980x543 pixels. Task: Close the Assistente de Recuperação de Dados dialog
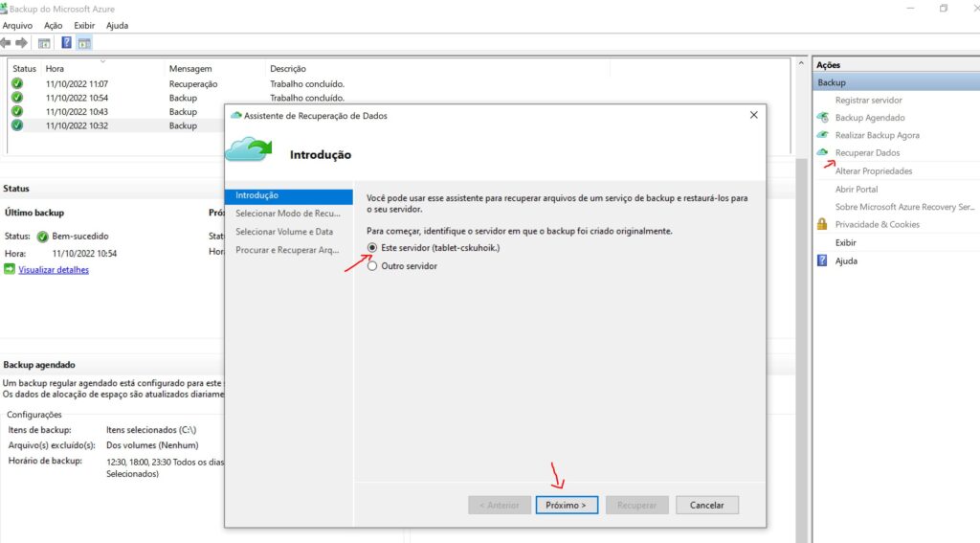click(x=754, y=115)
